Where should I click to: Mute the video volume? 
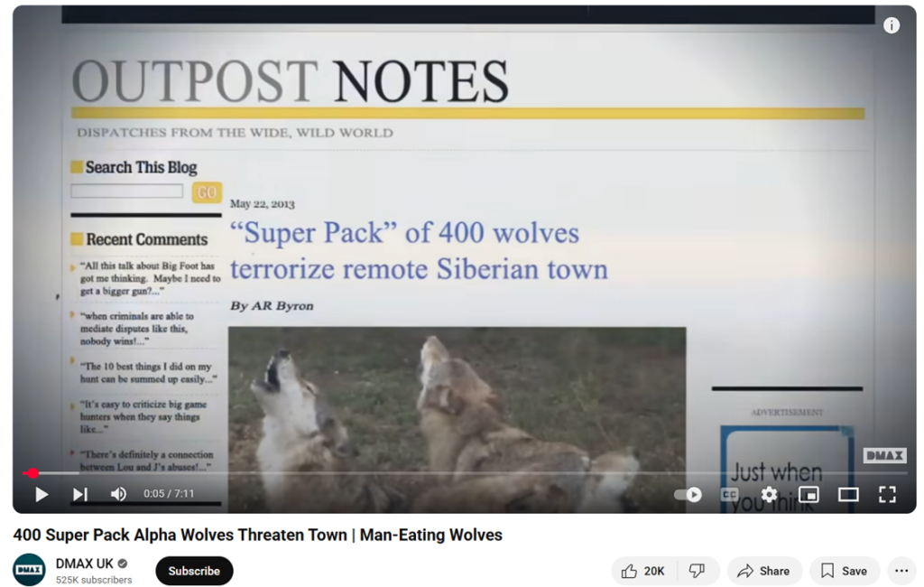[118, 494]
